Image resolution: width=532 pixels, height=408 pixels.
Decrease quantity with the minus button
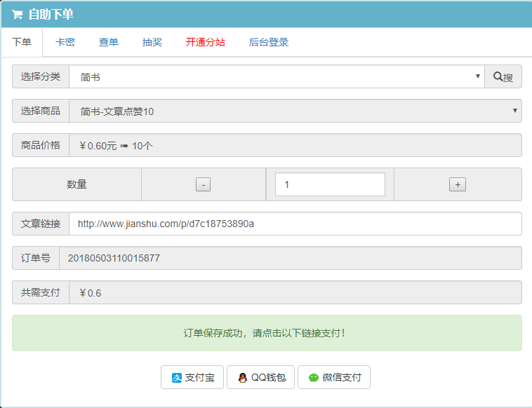(x=204, y=184)
